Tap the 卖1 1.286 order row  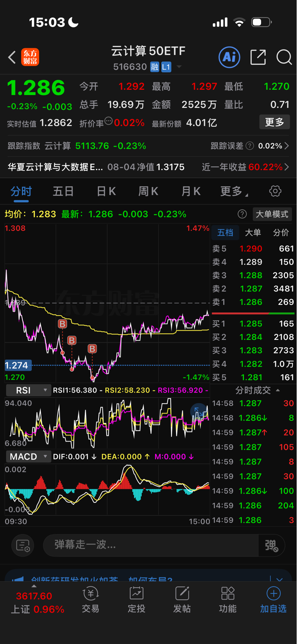coord(253,302)
